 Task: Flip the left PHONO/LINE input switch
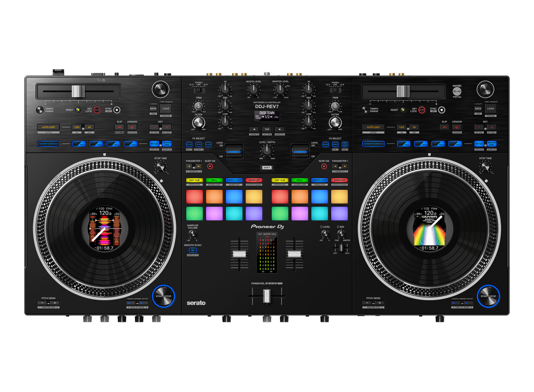point(199,90)
